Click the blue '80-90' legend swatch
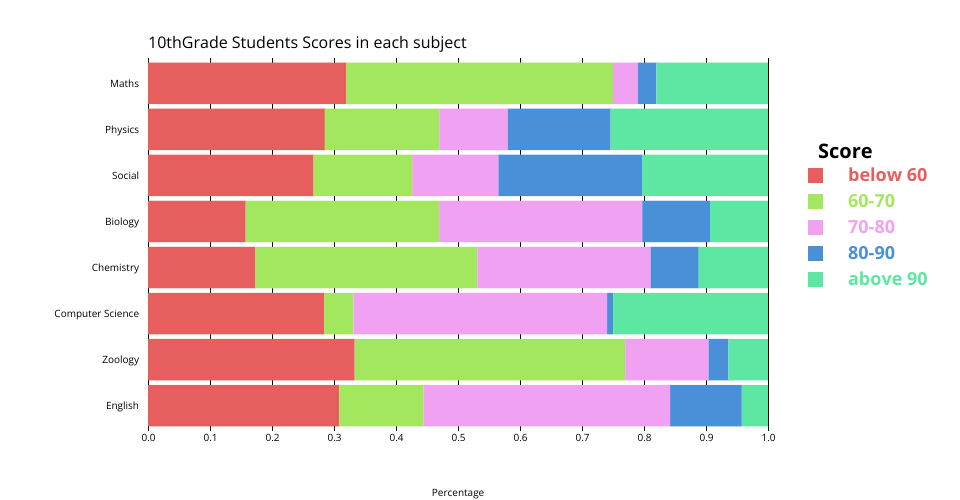Screen dimensions: 960x500 815,253
